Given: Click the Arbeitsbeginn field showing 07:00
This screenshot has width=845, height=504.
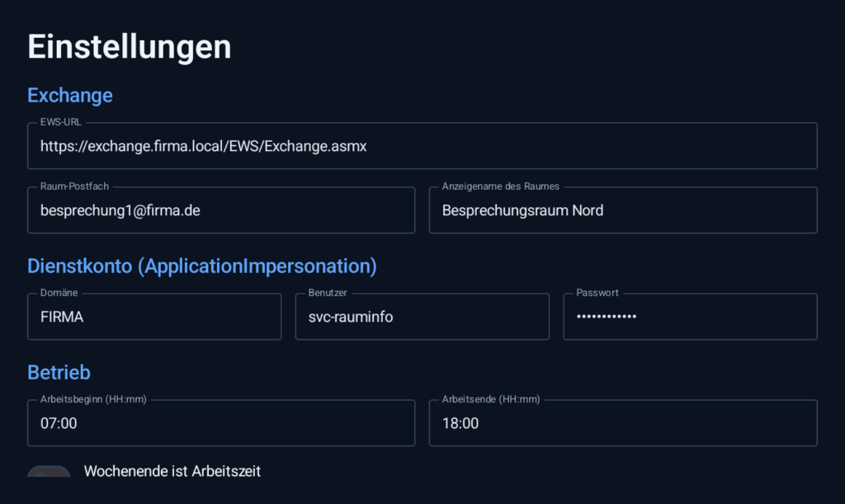Looking at the screenshot, I should click(221, 422).
